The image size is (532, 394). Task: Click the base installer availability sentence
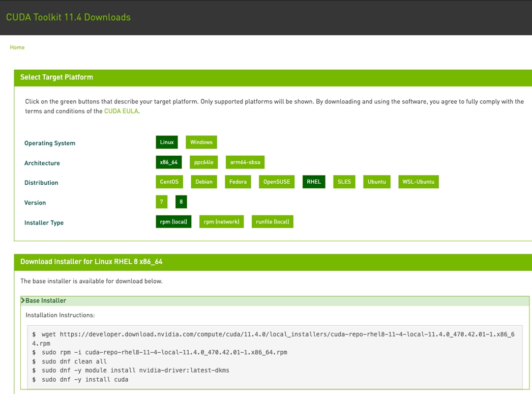tap(91, 281)
